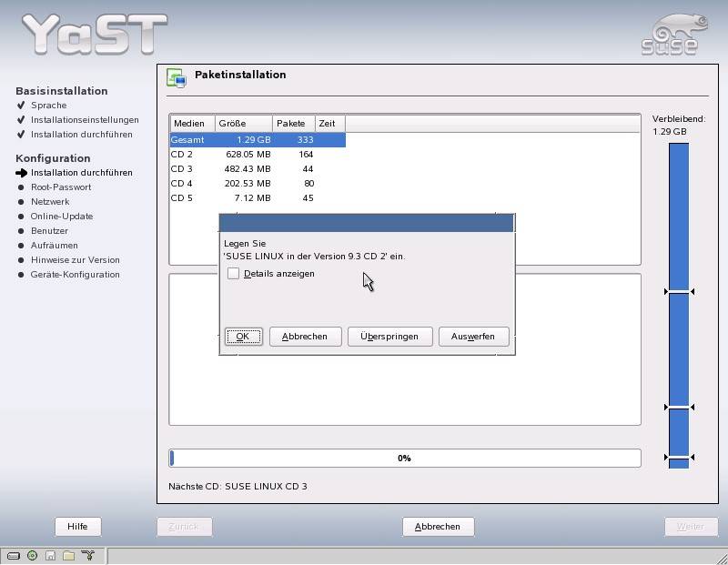Click the Aufräumen step
Viewport: 728px width, 565px height.
tap(55, 245)
